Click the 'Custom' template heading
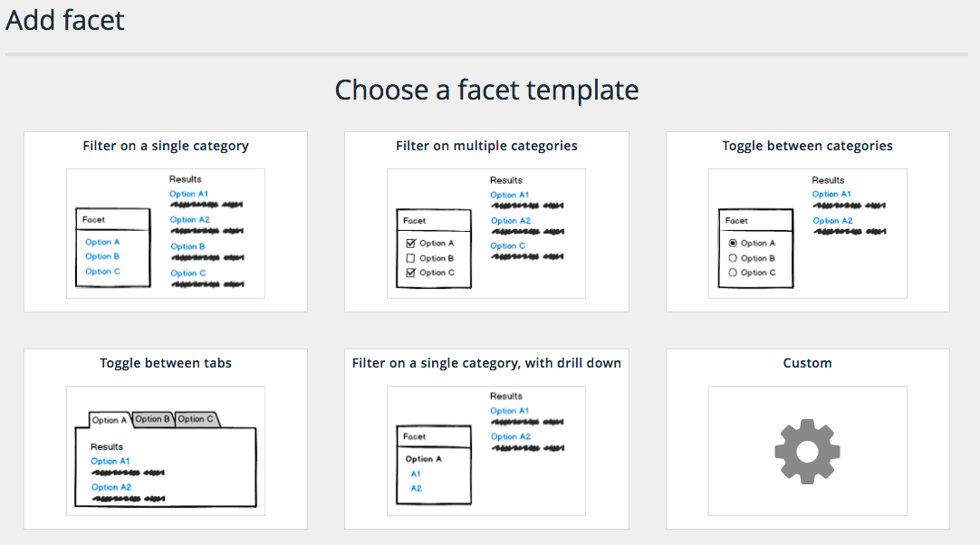This screenshot has width=980, height=545. (x=807, y=363)
